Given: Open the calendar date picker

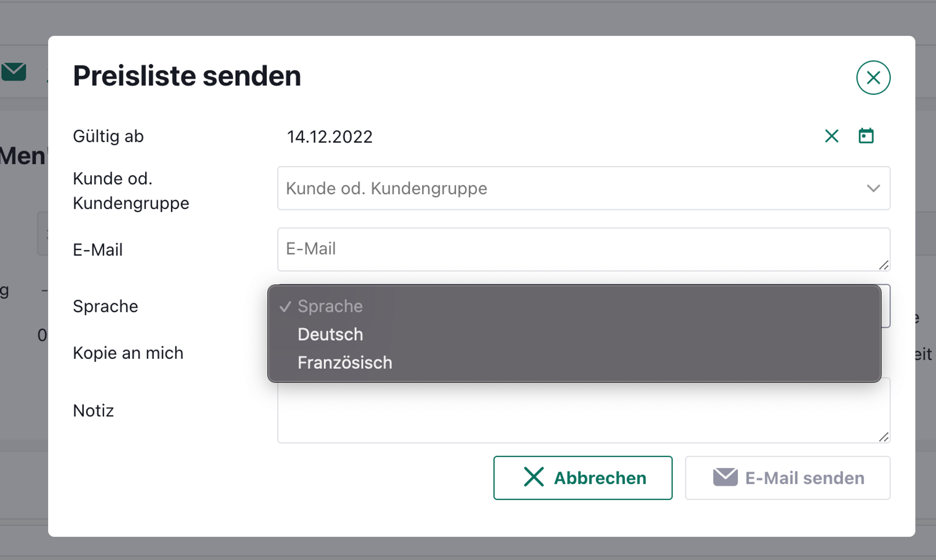Looking at the screenshot, I should tap(866, 136).
